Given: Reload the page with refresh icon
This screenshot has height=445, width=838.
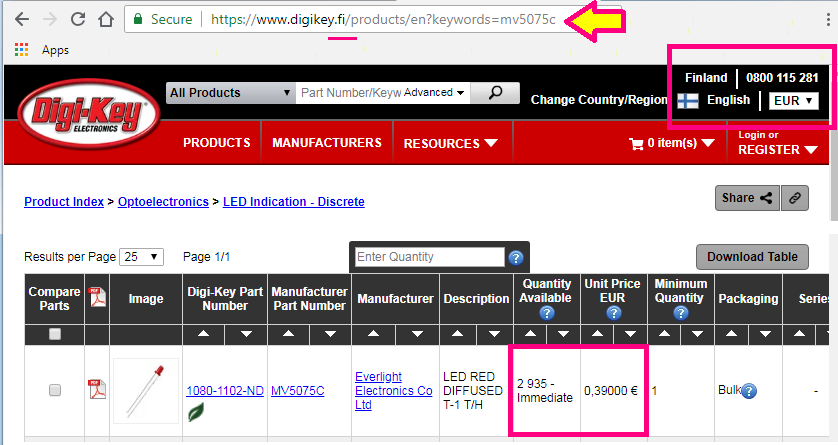Looking at the screenshot, I should [78, 19].
